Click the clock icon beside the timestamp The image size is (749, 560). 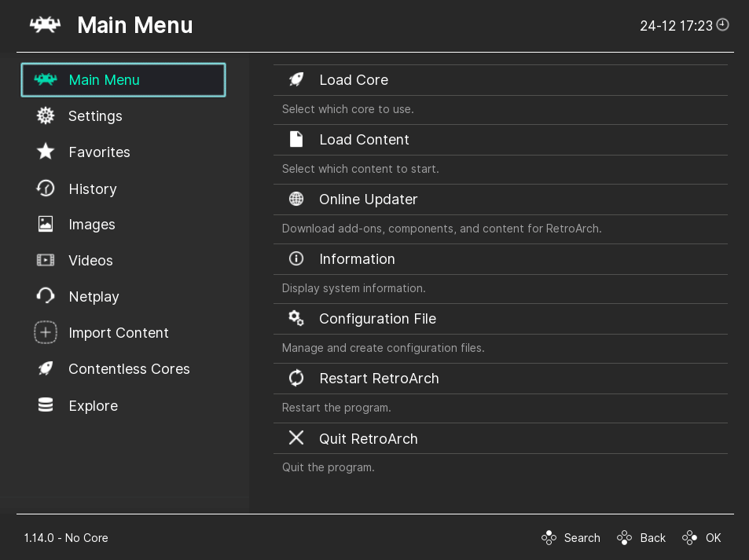pos(722,24)
